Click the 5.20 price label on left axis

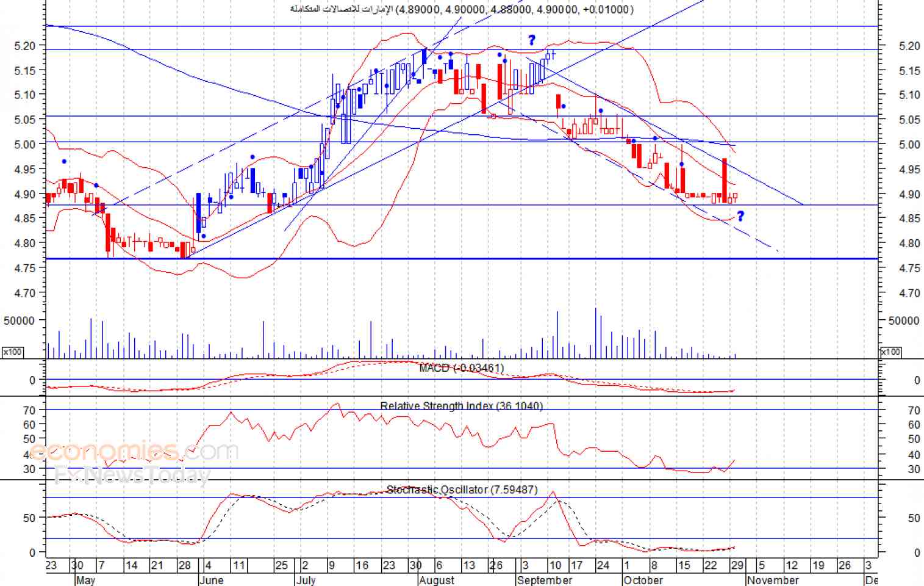tap(25, 46)
